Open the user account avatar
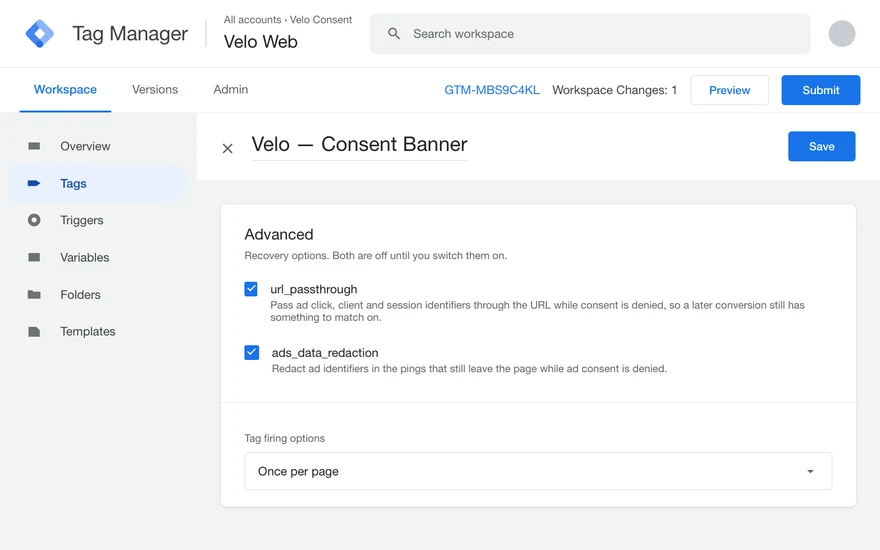Screen dimensions: 880x550 (841, 34)
